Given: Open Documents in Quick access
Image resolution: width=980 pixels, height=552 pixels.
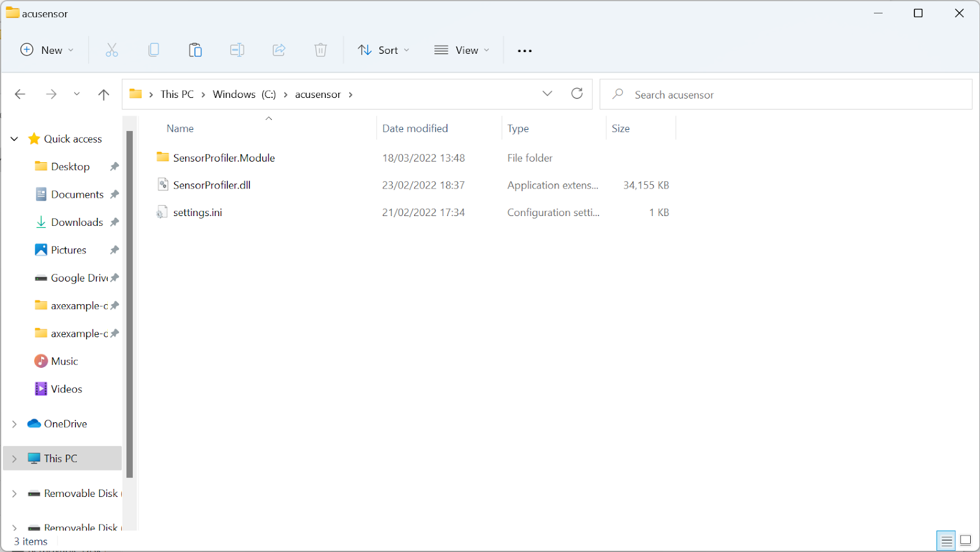Looking at the screenshot, I should coord(77,194).
